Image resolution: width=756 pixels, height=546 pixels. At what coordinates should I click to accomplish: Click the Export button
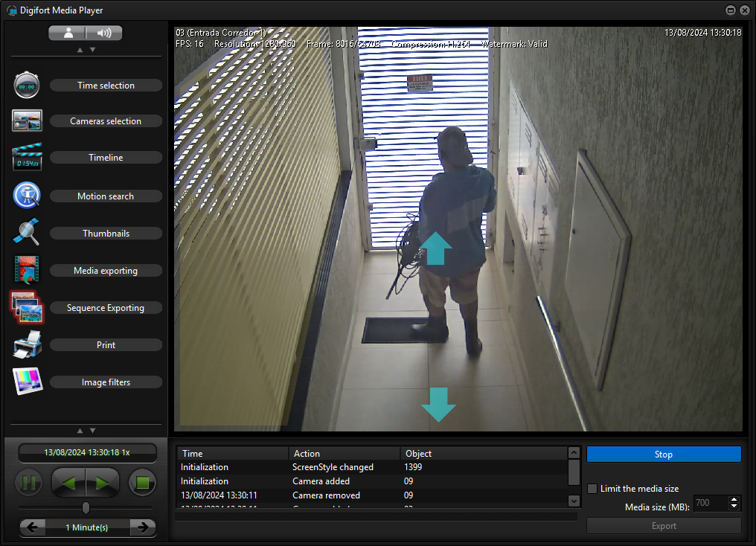tap(664, 526)
